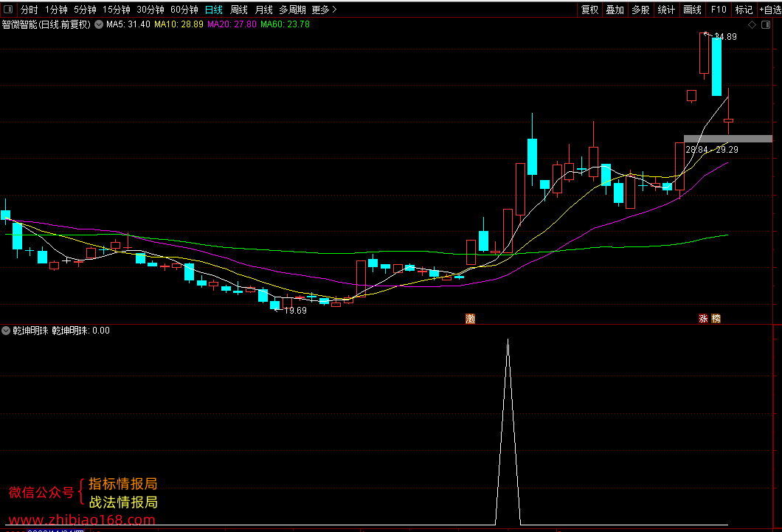Click the 28.84 - 29.29 gap label
782x532 pixels.
[712, 150]
